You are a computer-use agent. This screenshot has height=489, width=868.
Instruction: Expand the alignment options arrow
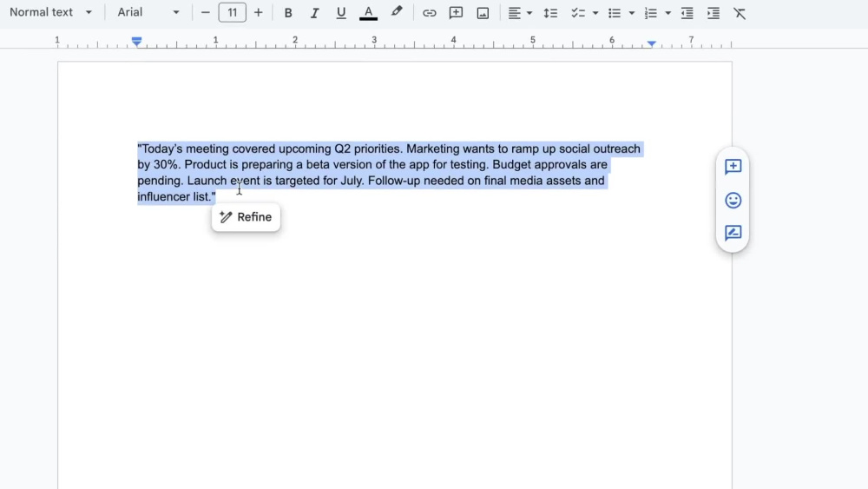point(529,13)
